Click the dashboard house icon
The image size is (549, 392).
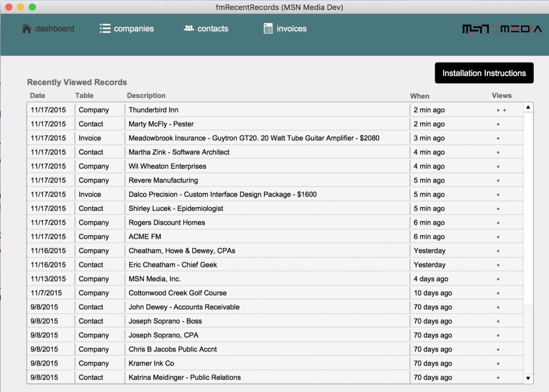[x=26, y=28]
